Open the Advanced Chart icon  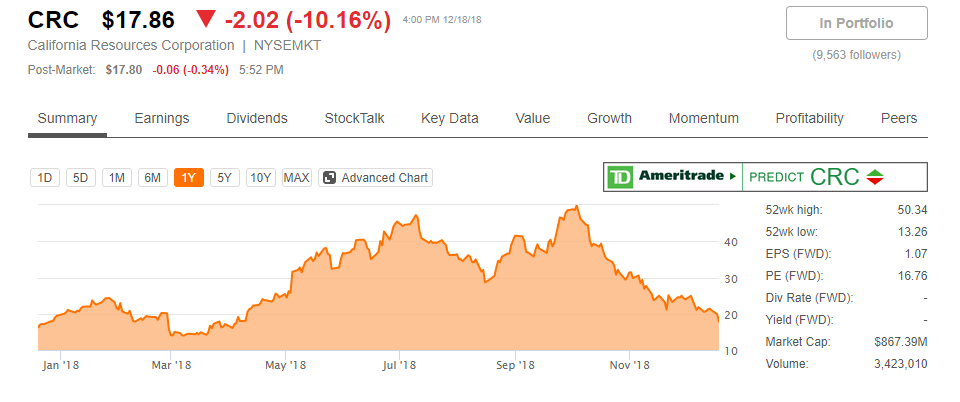coord(329,178)
